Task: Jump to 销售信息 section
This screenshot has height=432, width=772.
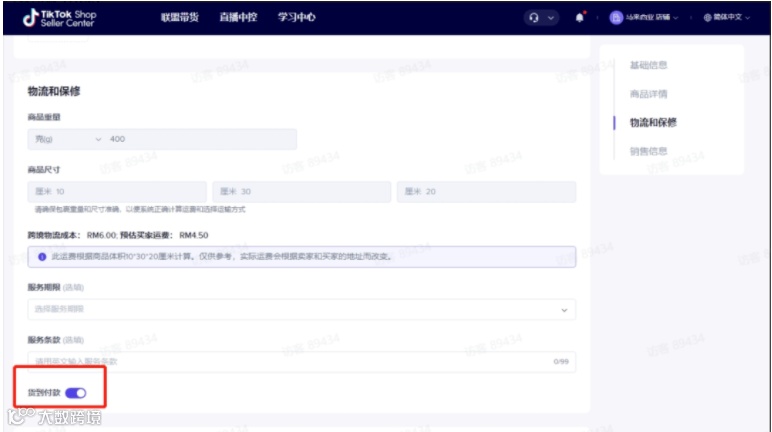Action: [x=648, y=151]
